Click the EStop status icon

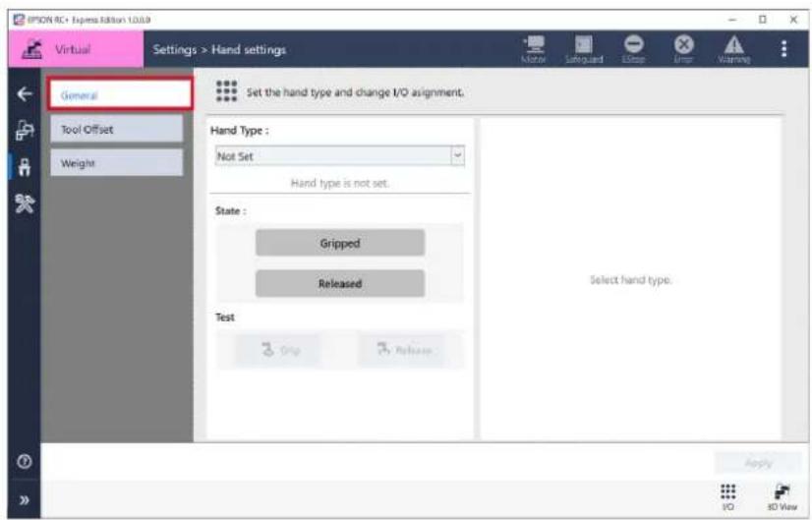click(633, 49)
